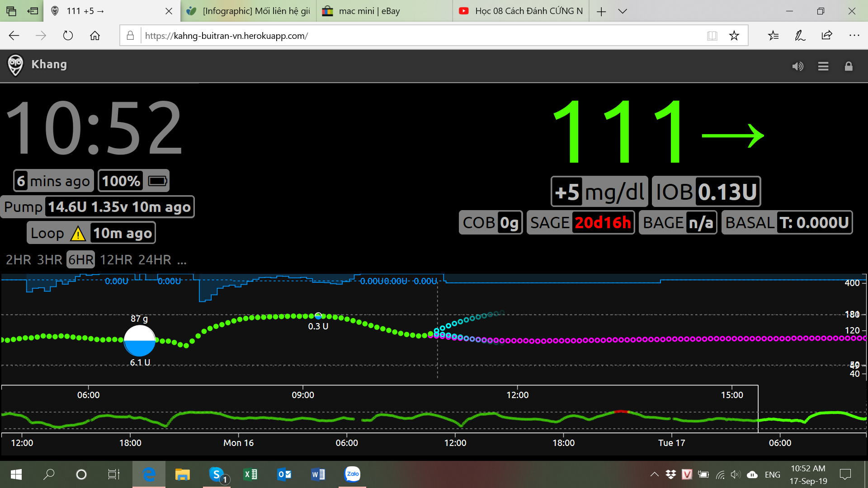This screenshot has width=868, height=488.
Task: Click the IOB 0.13U pill
Action: (x=707, y=192)
